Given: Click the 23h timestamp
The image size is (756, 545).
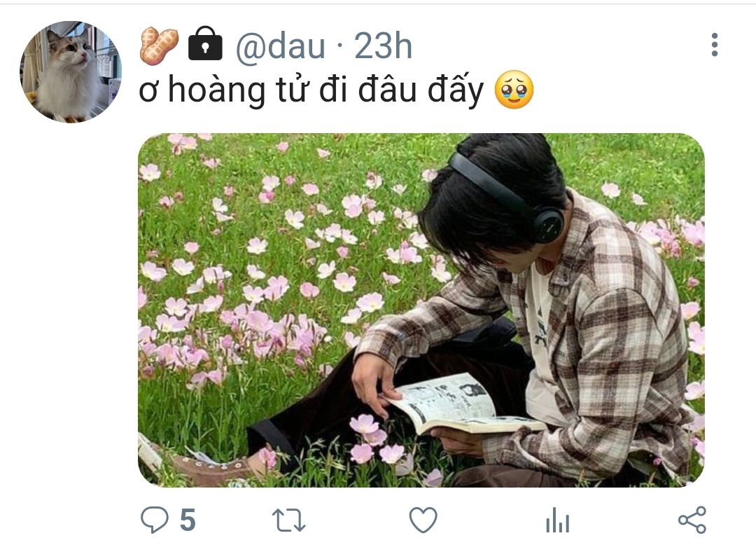Looking at the screenshot, I should click(x=384, y=46).
